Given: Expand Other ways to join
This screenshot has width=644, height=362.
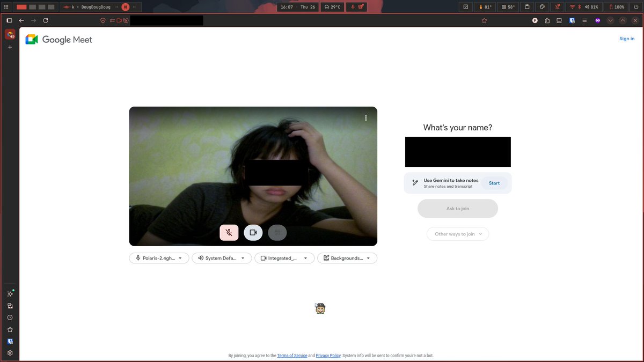Looking at the screenshot, I should coord(458,234).
